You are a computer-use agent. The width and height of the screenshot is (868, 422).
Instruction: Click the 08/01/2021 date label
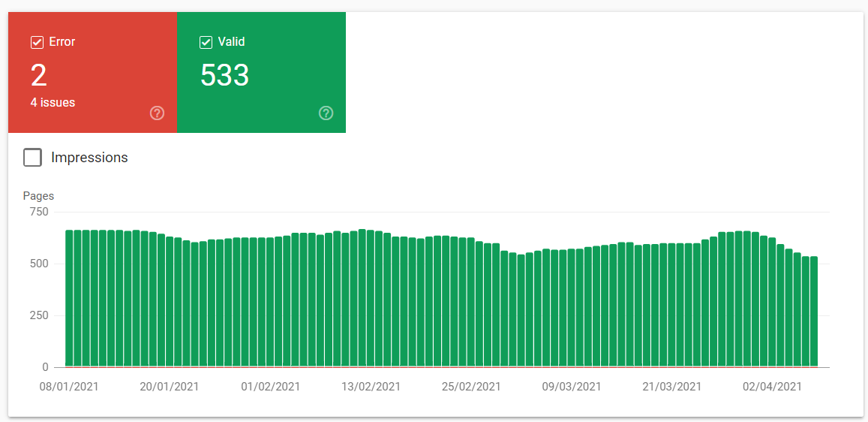click(69, 387)
